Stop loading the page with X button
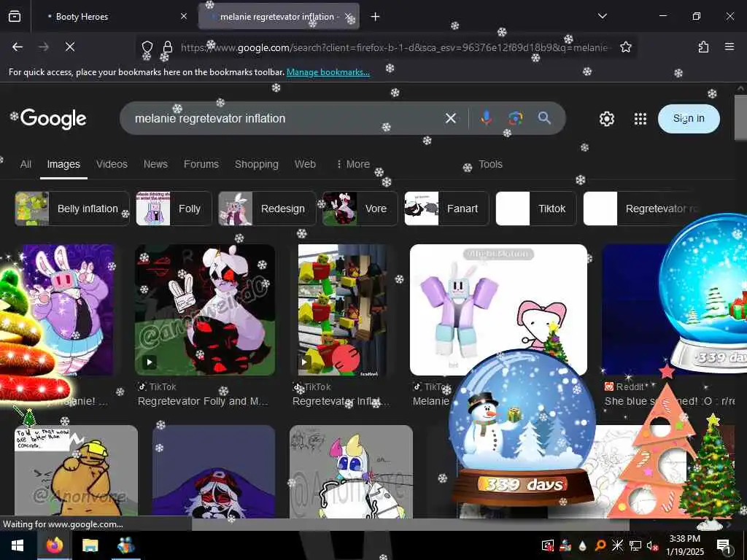Image resolution: width=747 pixels, height=560 pixels. (x=69, y=47)
